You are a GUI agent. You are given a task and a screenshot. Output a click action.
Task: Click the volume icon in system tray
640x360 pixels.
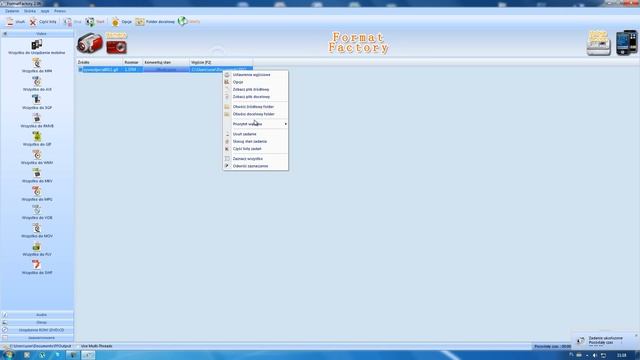click(x=595, y=356)
